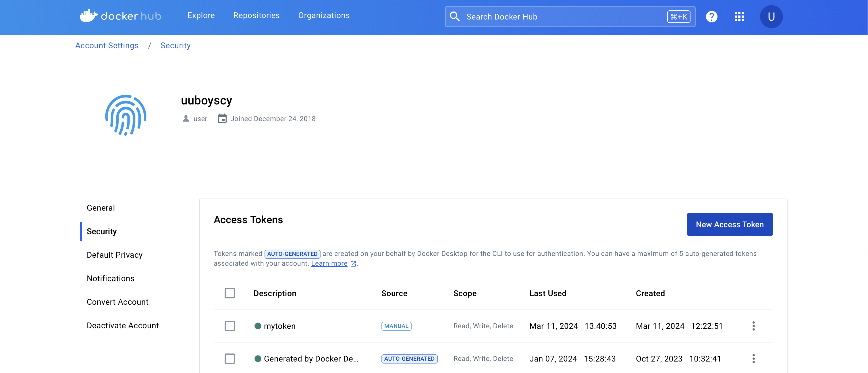Select Convert Account in sidebar

pyautogui.click(x=117, y=302)
